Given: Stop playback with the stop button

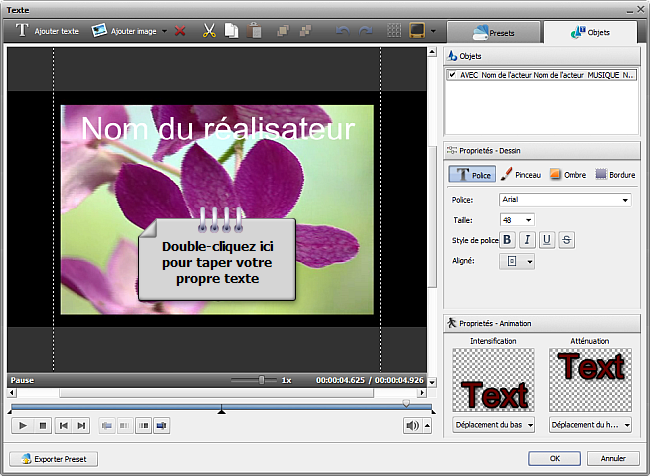Looking at the screenshot, I should 43,425.
